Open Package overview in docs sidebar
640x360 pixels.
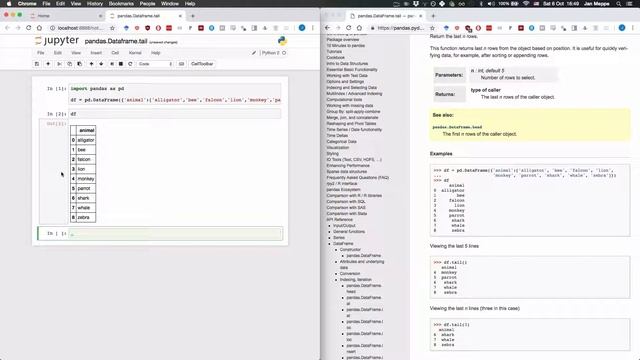click(x=342, y=40)
